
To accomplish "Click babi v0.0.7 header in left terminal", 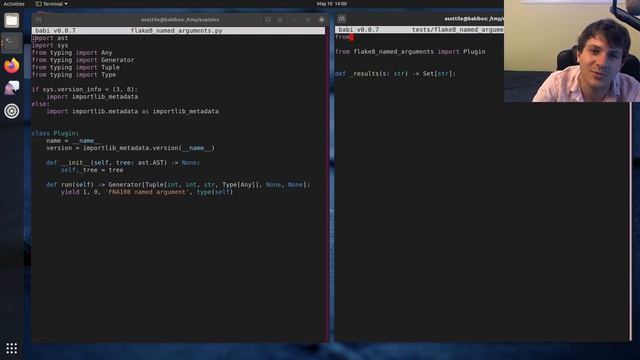I will click(x=56, y=31).
